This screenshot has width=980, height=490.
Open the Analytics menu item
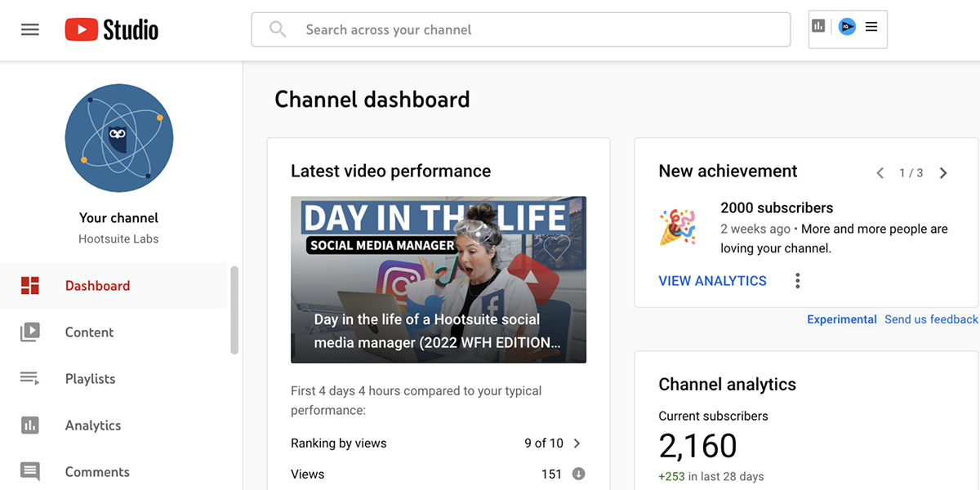click(114, 425)
